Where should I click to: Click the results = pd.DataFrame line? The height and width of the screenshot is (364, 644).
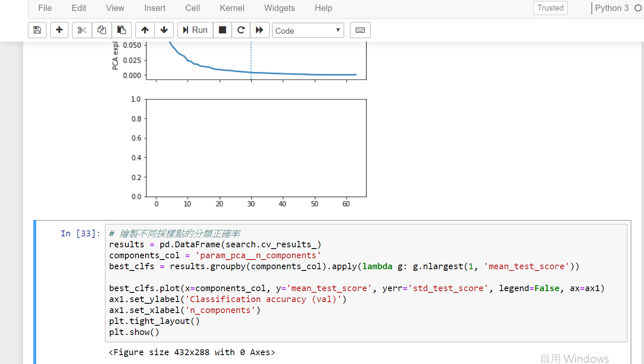[215, 244]
